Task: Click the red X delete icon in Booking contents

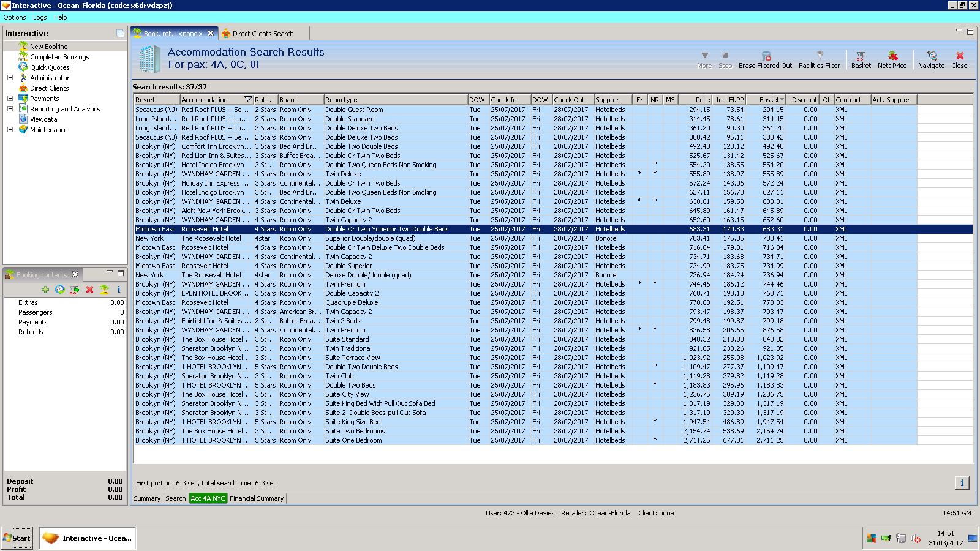Action: 89,290
